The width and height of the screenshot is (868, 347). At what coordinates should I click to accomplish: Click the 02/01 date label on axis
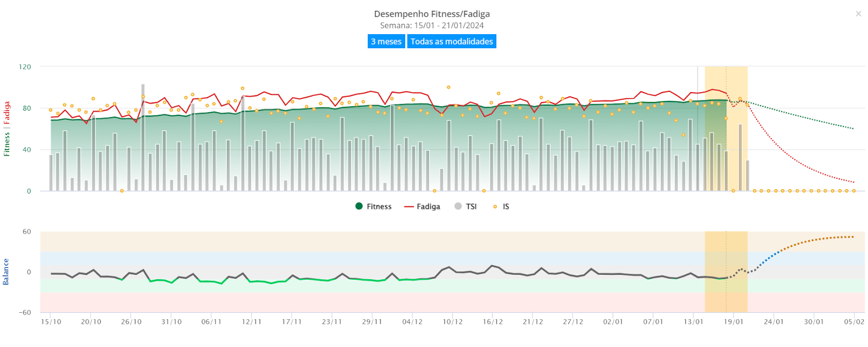(x=613, y=322)
